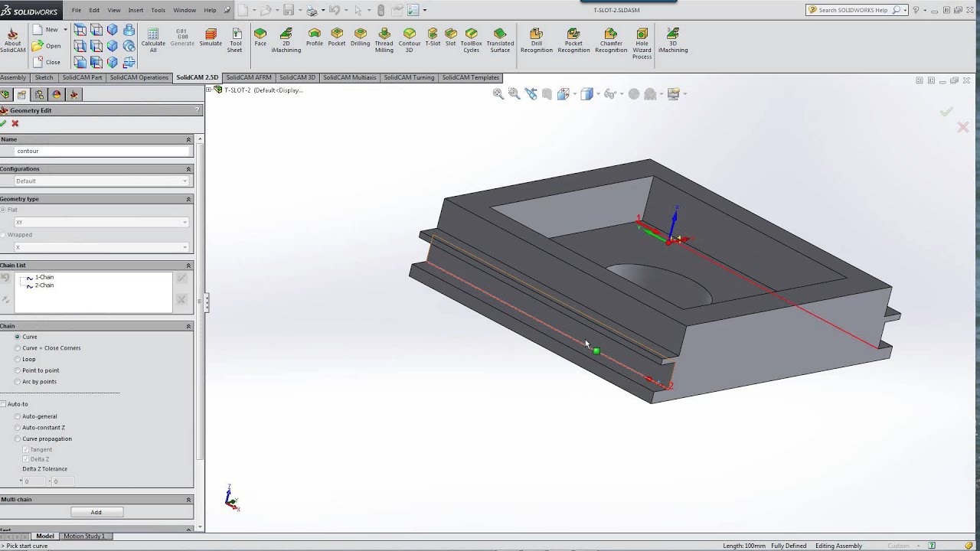The height and width of the screenshot is (551, 980).
Task: Start a 2D iMachining operation
Action: tap(286, 40)
